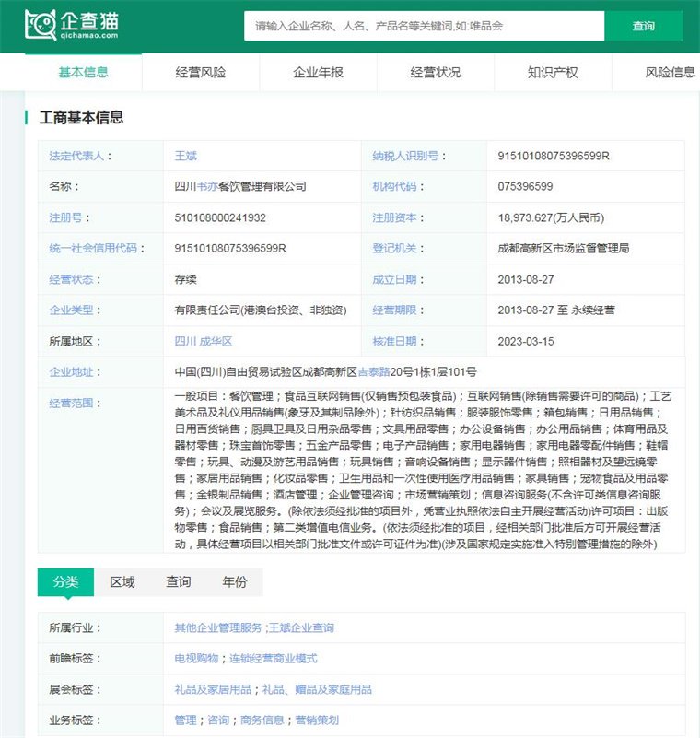Screen dimensions: 700x738
Task: Focus the company name search field
Action: tap(424, 26)
